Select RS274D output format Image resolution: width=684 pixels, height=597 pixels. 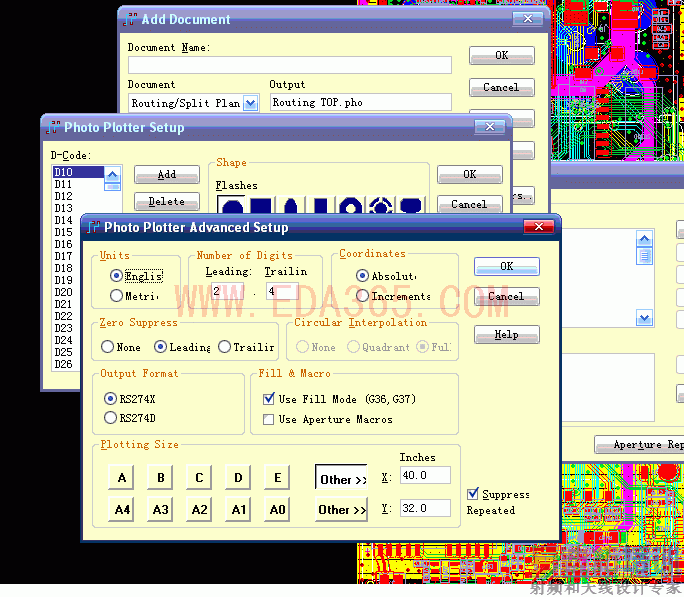(x=110, y=418)
